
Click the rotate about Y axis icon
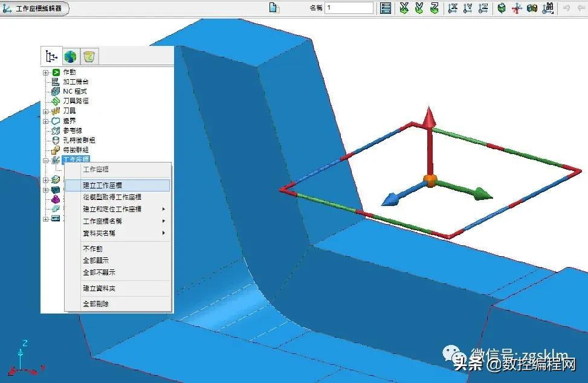pos(419,8)
